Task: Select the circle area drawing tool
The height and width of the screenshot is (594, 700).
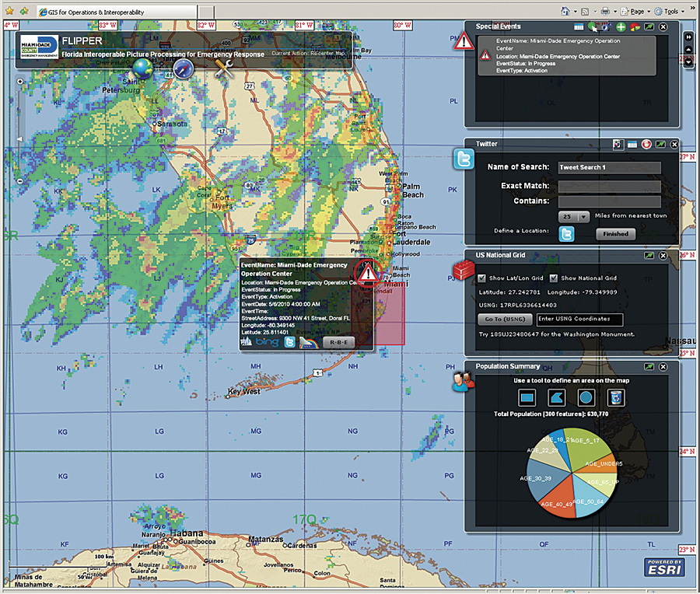Action: pyautogui.click(x=586, y=397)
